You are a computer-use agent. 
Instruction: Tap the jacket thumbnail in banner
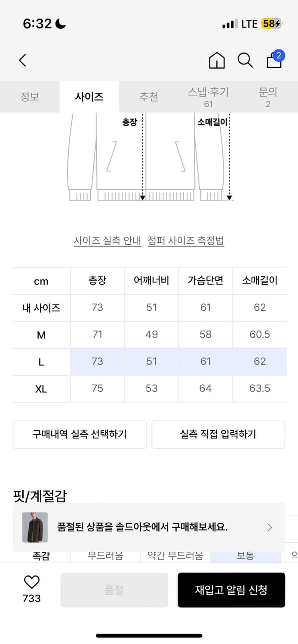(35, 527)
